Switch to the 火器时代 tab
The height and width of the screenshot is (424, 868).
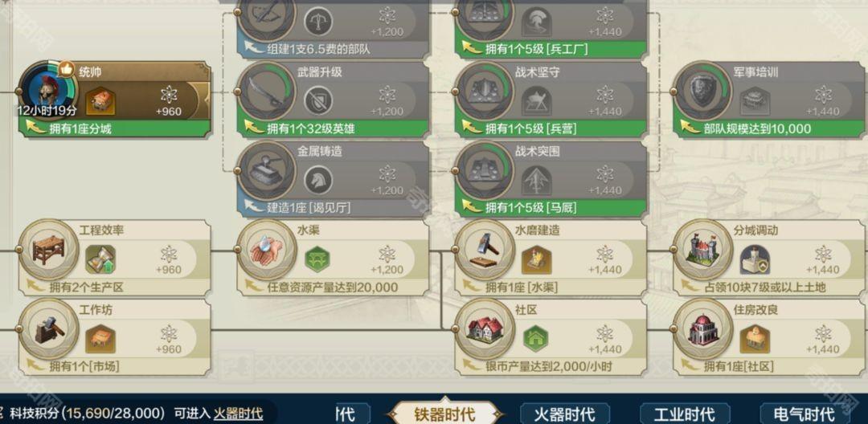(565, 414)
